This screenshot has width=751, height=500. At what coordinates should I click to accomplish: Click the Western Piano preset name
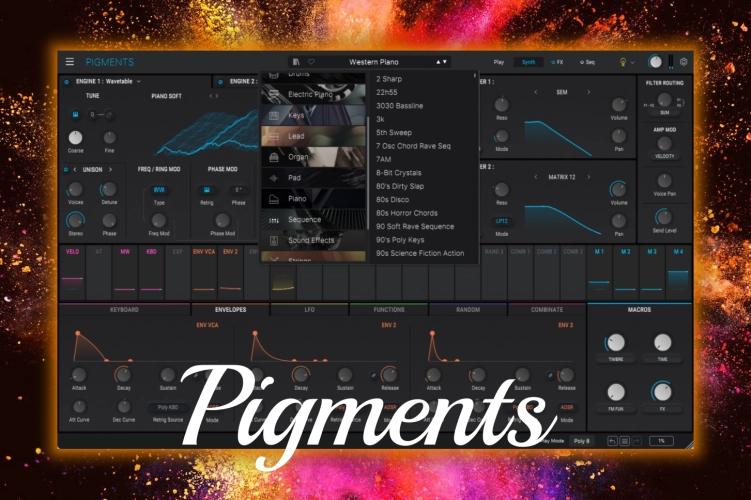point(374,62)
